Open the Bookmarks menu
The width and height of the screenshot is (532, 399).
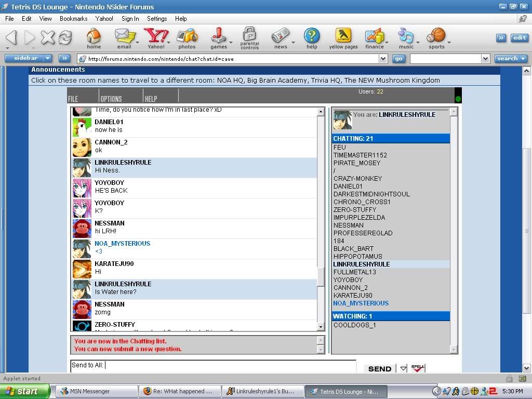(x=74, y=19)
